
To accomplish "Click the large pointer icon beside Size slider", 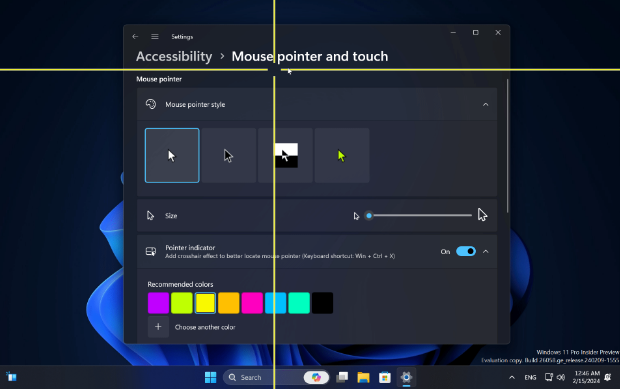I will [x=482, y=215].
